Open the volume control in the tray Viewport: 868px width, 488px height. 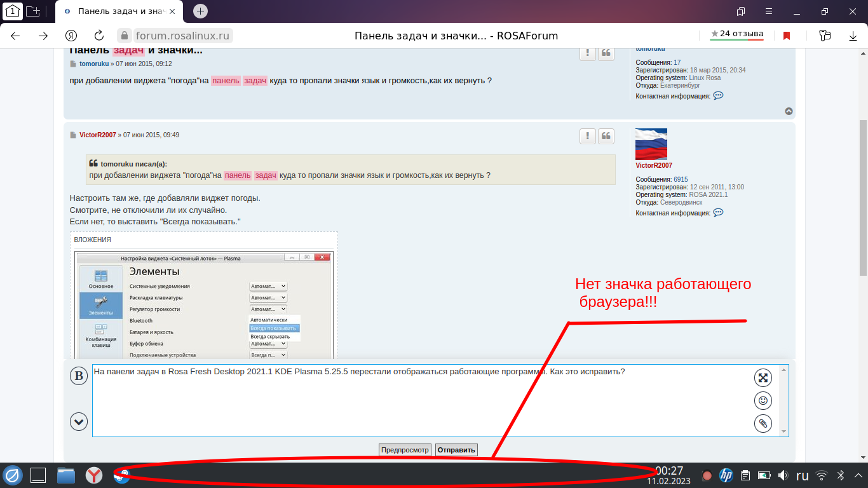tap(783, 475)
